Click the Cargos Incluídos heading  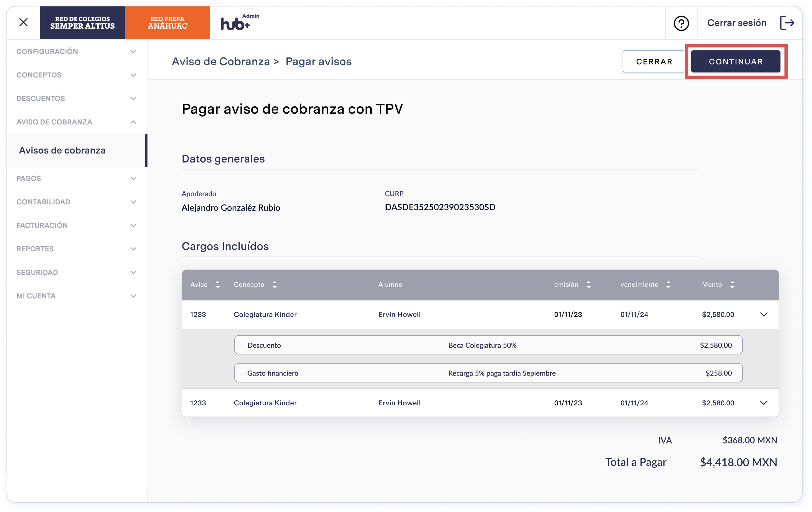click(x=225, y=246)
